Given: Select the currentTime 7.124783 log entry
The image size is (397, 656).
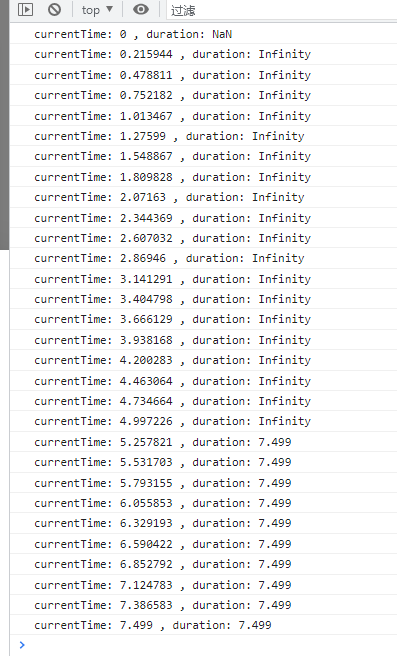Looking at the screenshot, I should click(x=203, y=584).
